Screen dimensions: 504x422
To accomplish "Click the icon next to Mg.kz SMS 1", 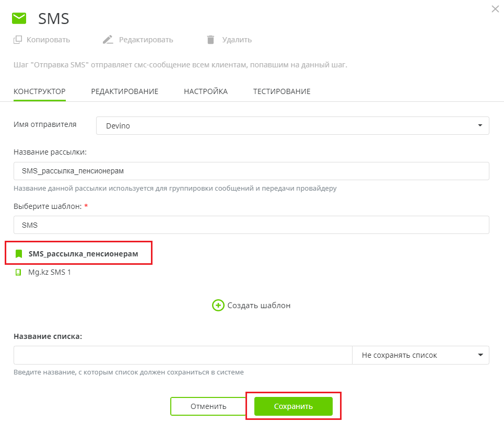I will (x=19, y=272).
